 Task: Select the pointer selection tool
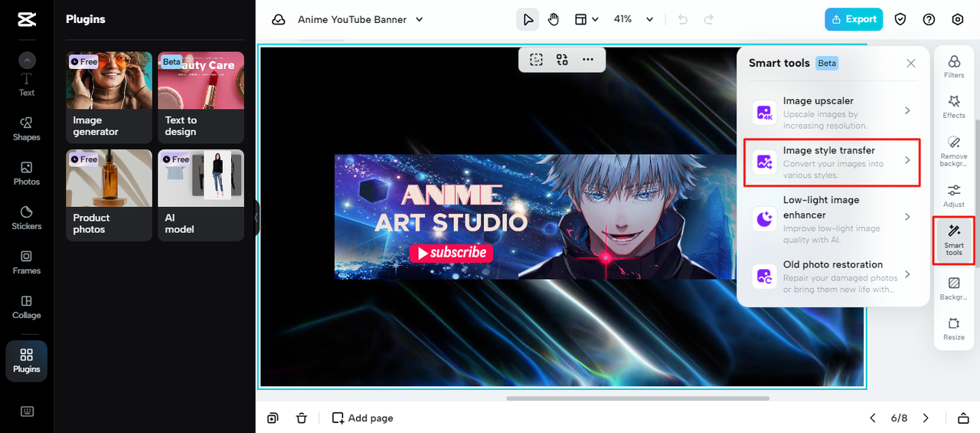(528, 19)
